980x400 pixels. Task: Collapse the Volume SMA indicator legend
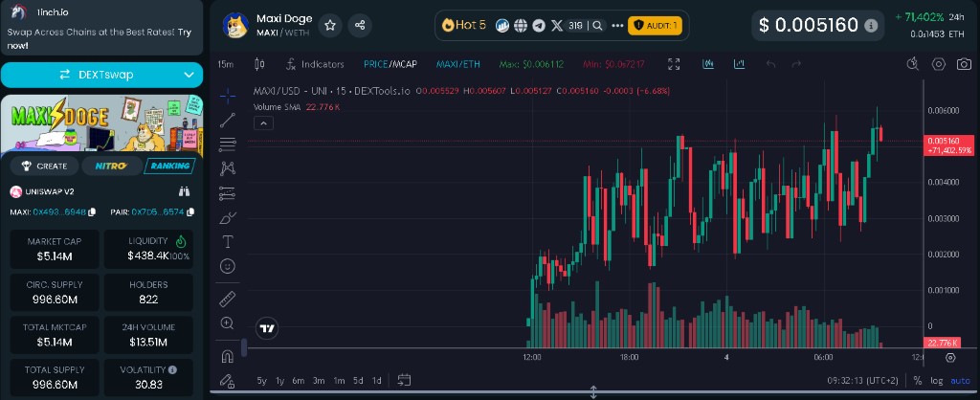point(262,122)
